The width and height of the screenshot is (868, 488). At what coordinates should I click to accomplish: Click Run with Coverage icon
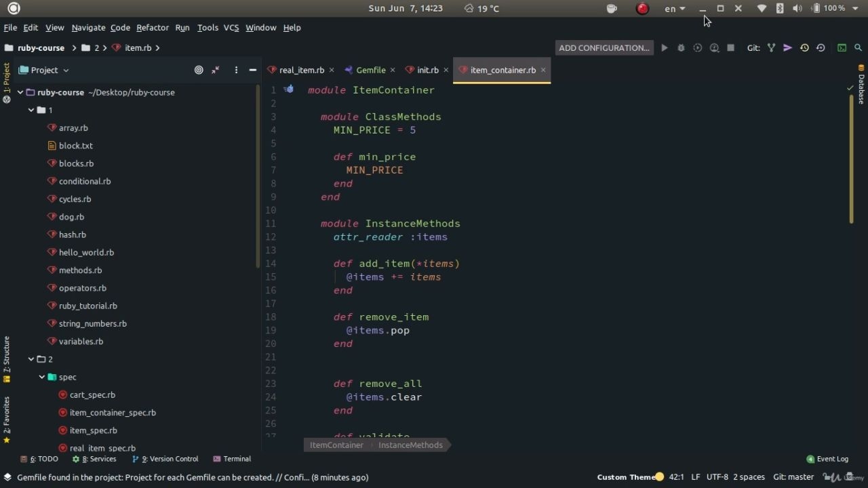click(697, 48)
